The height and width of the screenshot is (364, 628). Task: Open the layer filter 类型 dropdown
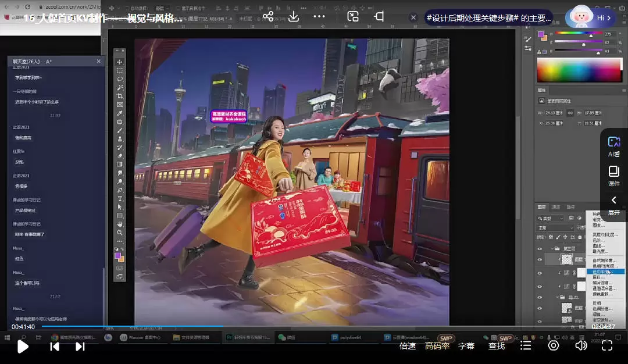click(551, 218)
